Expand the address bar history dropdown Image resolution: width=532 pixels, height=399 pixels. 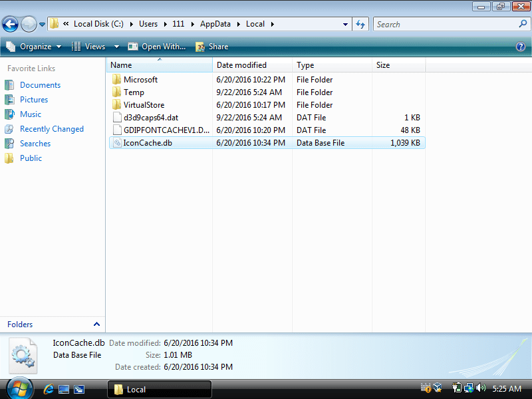346,24
